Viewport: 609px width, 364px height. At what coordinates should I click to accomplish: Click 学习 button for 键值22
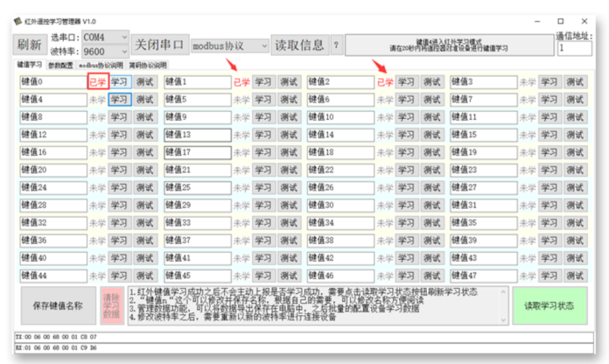(x=406, y=170)
